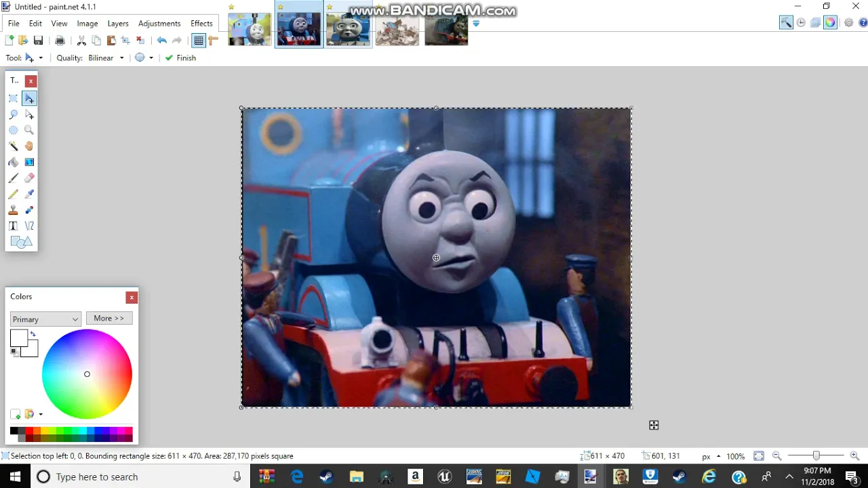Image resolution: width=868 pixels, height=488 pixels.
Task: Close the Colors window
Action: point(132,297)
